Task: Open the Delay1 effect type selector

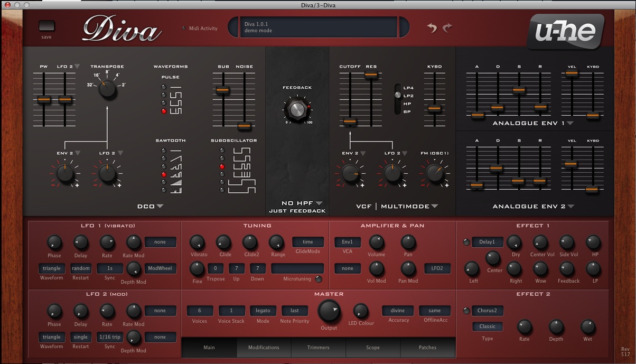Action: point(488,242)
